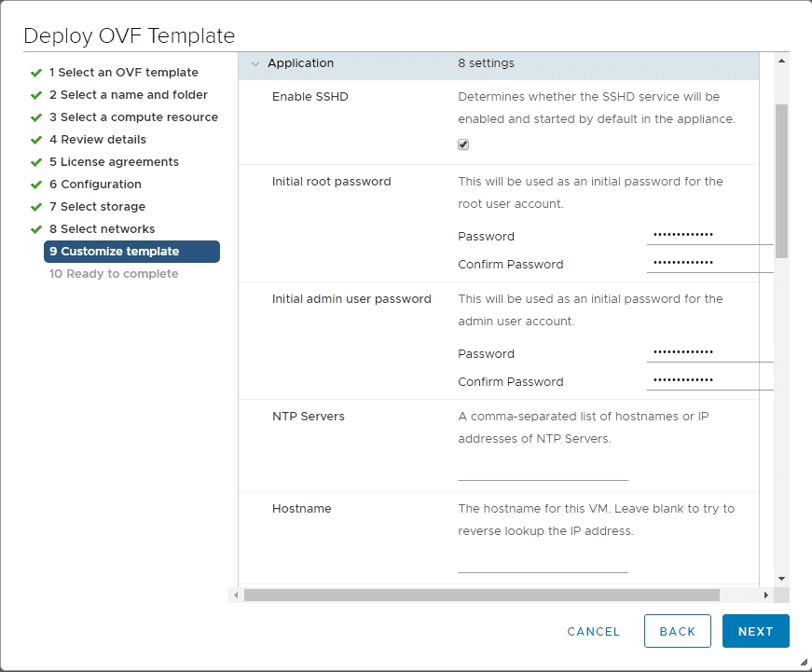Collapse the Application settings section
The height and width of the screenshot is (672, 812).
(255, 63)
